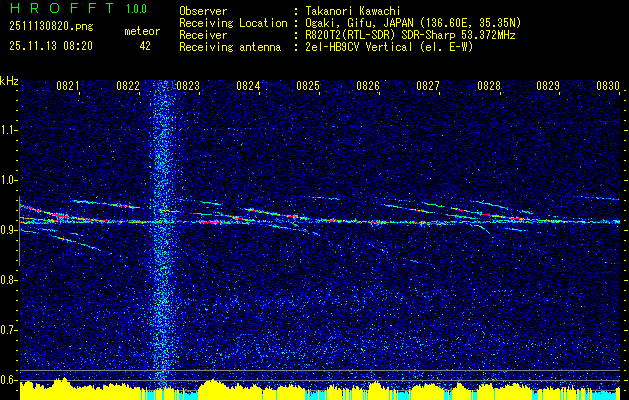This screenshot has height=400, width=629.
Task: Click the version number 1.0.0
Action: [x=136, y=9]
